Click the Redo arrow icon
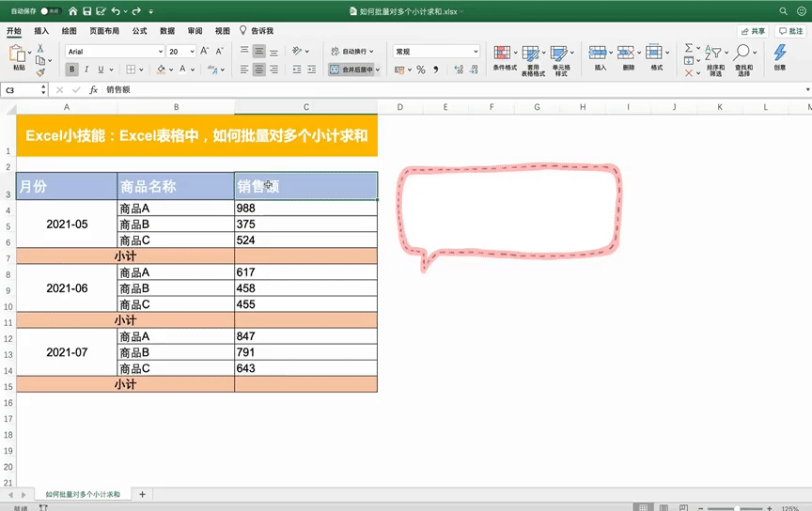 point(136,11)
